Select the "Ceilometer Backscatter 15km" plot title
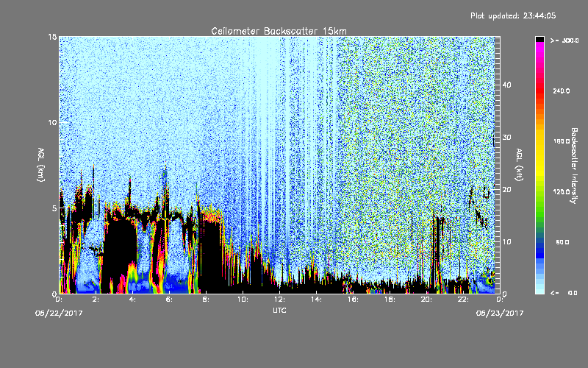Viewport: 588px width, 368px height. [x=279, y=31]
